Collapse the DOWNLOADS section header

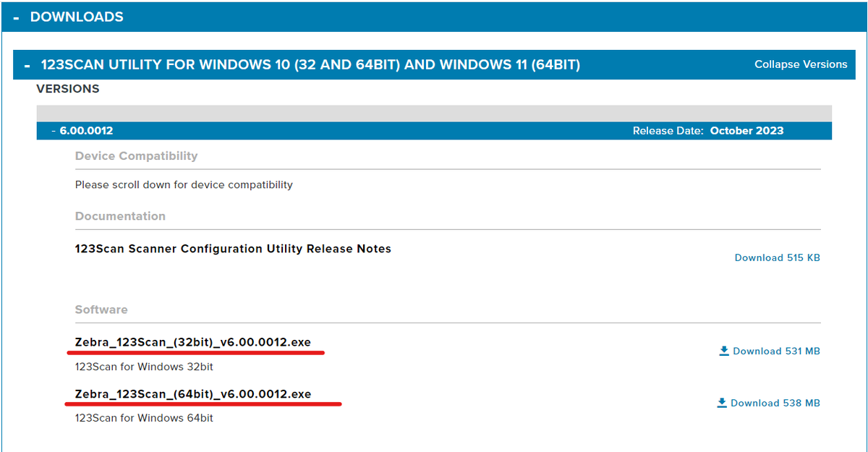point(434,17)
